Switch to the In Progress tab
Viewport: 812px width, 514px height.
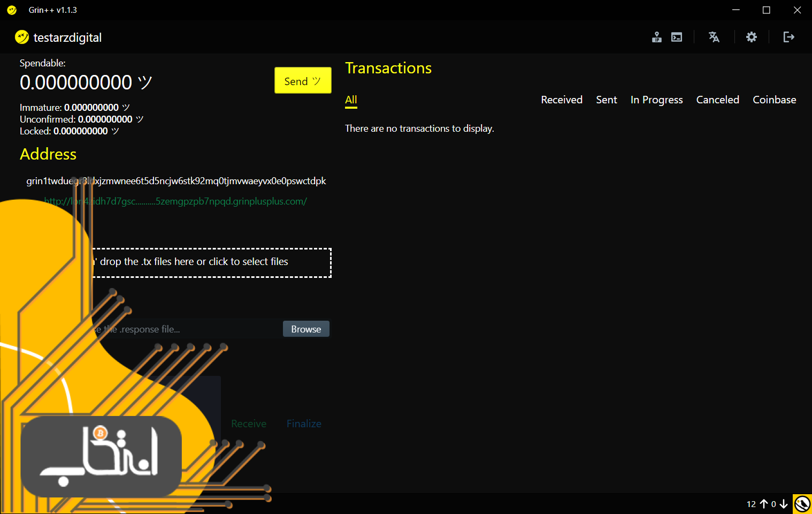(x=656, y=100)
